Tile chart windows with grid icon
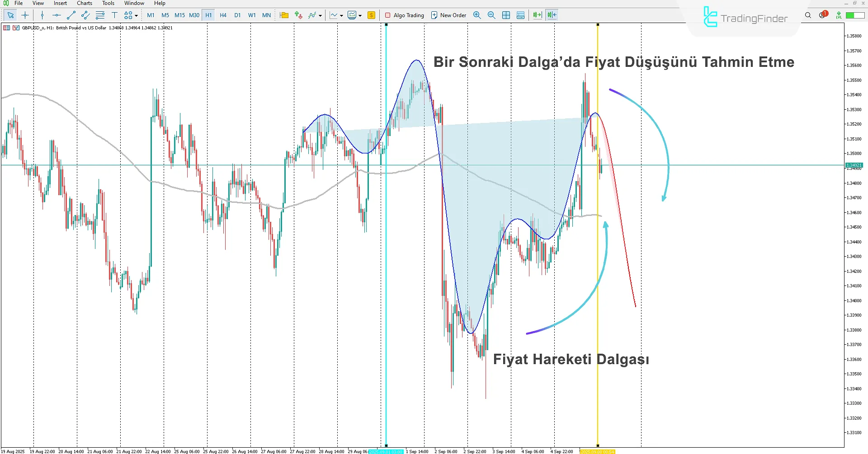This screenshot has height=454, width=868. click(506, 15)
